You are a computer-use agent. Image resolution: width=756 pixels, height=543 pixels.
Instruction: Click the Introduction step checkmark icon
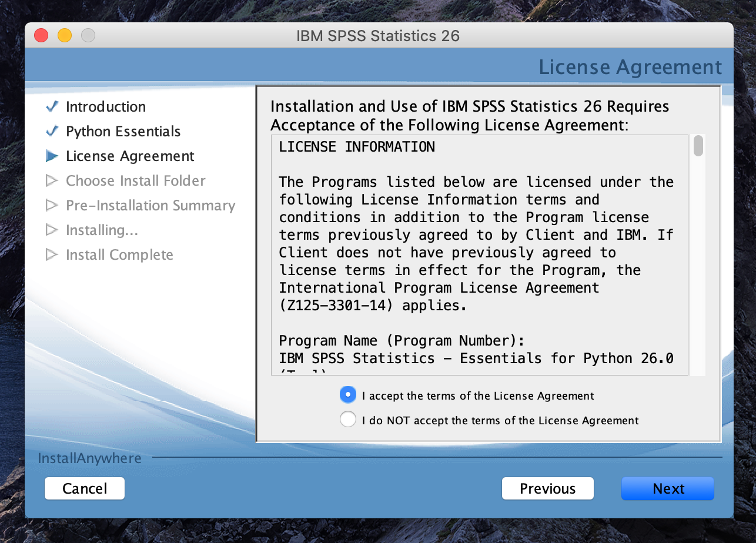[52, 106]
